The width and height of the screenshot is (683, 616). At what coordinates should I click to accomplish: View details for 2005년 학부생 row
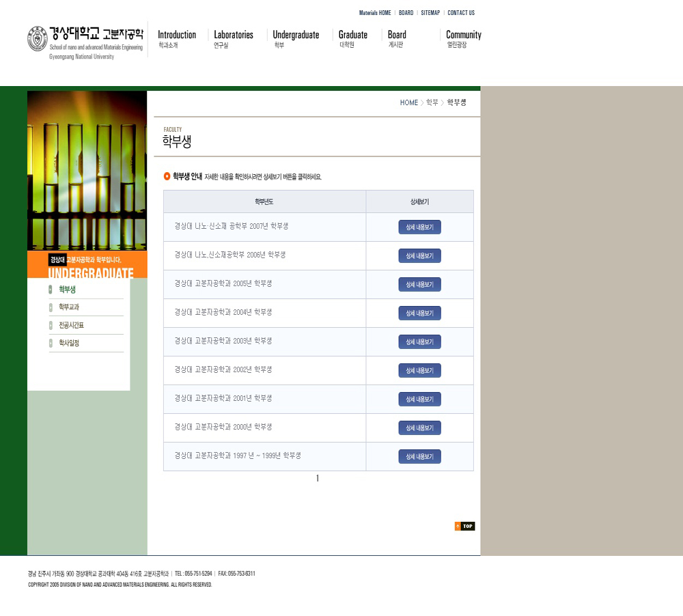[x=419, y=285]
